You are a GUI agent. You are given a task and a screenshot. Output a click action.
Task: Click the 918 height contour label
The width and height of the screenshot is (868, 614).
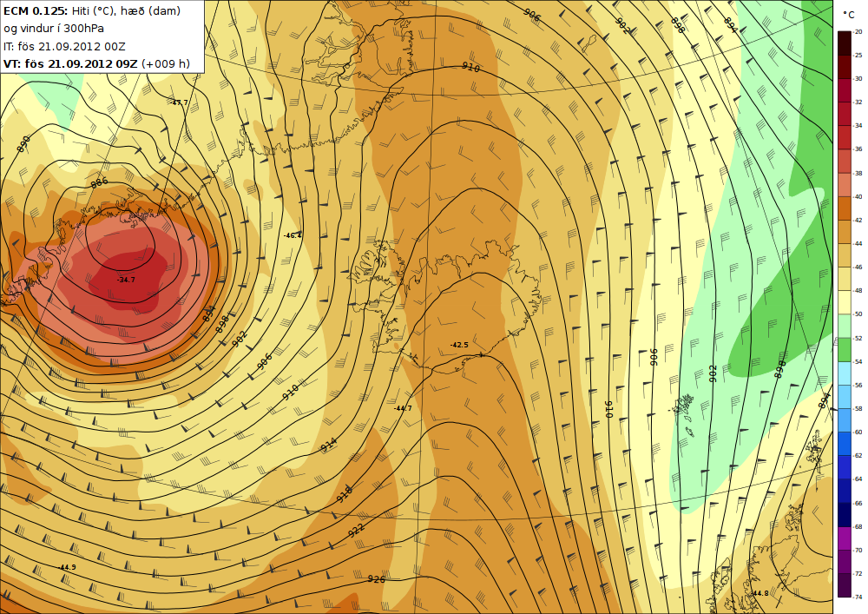(x=345, y=493)
